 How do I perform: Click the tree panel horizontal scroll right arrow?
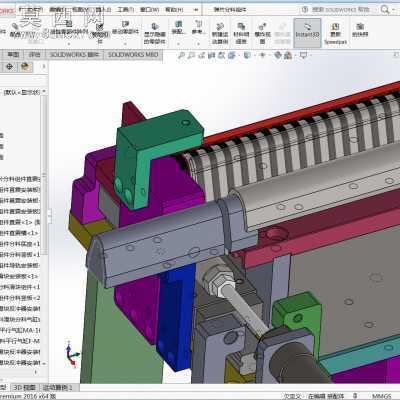click(x=36, y=372)
